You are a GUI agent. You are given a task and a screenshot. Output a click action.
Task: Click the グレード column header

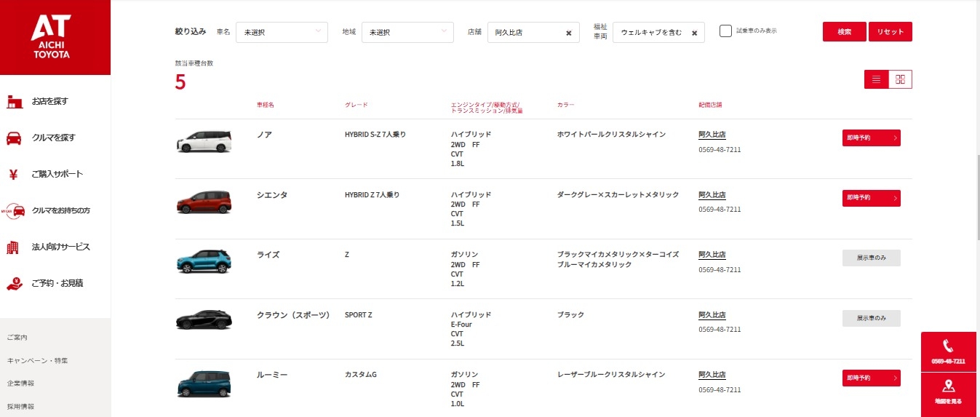click(356, 105)
